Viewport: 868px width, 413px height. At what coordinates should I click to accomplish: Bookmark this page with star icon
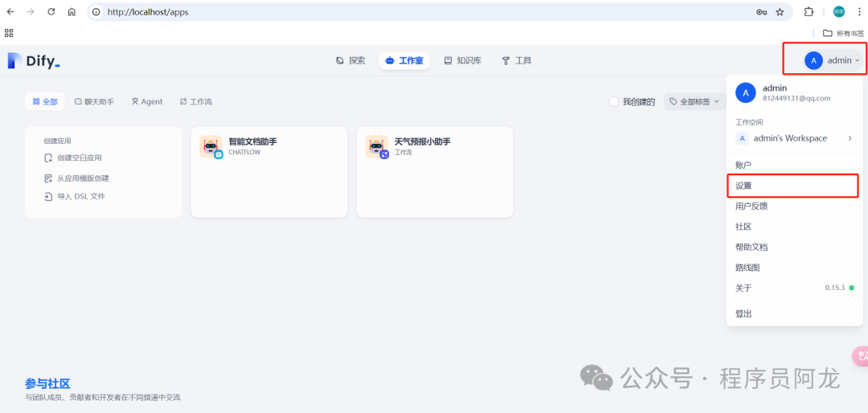[x=780, y=12]
